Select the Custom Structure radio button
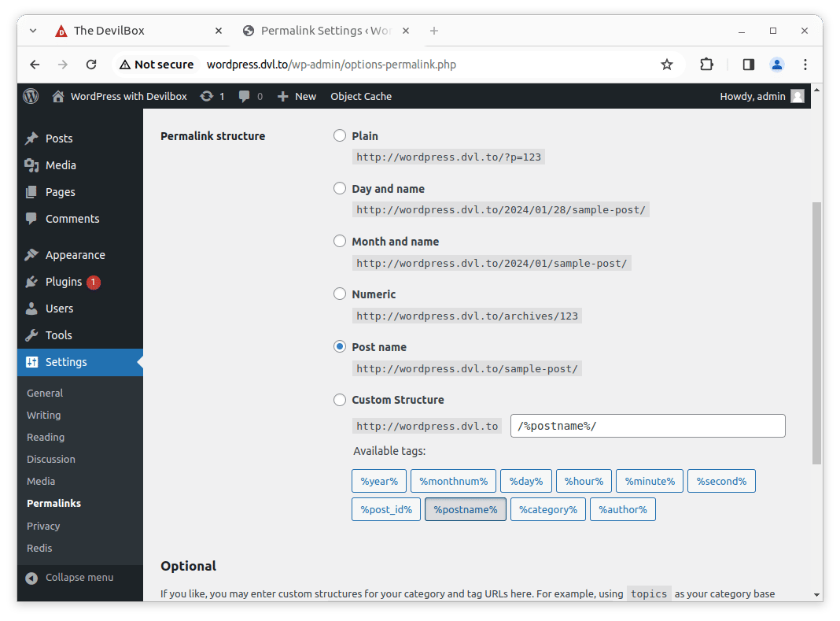The width and height of the screenshot is (840, 621). pos(340,400)
